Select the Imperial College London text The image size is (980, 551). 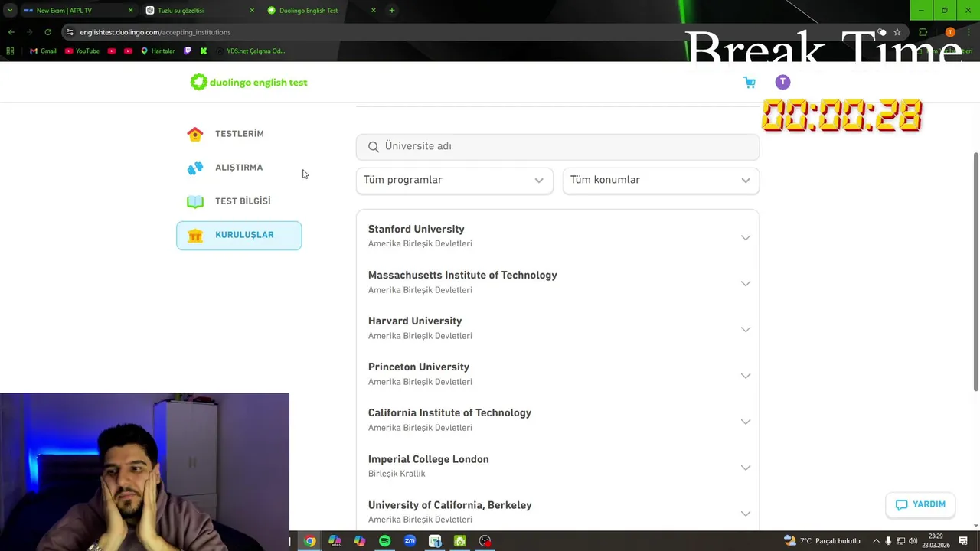coord(429,460)
